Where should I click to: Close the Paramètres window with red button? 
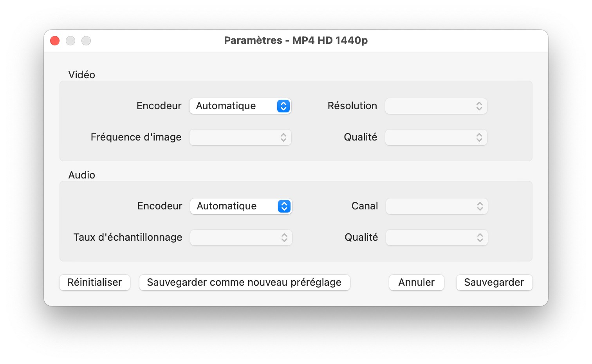(55, 41)
